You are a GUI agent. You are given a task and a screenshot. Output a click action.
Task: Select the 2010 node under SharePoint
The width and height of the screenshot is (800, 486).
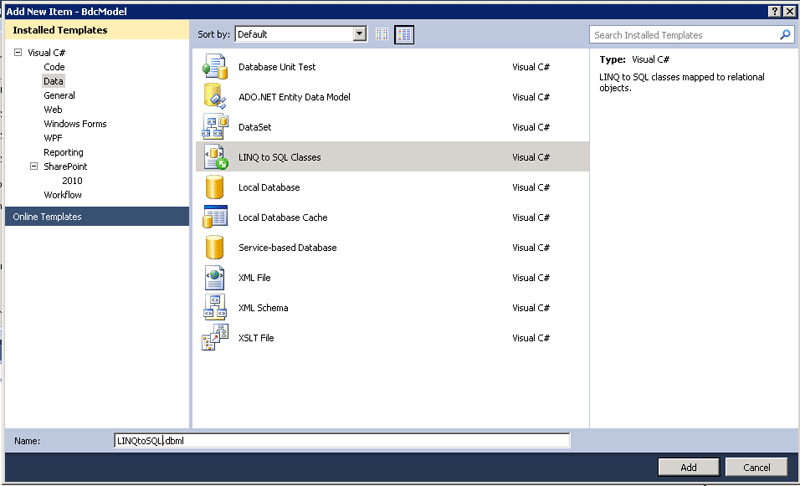[x=72, y=181]
